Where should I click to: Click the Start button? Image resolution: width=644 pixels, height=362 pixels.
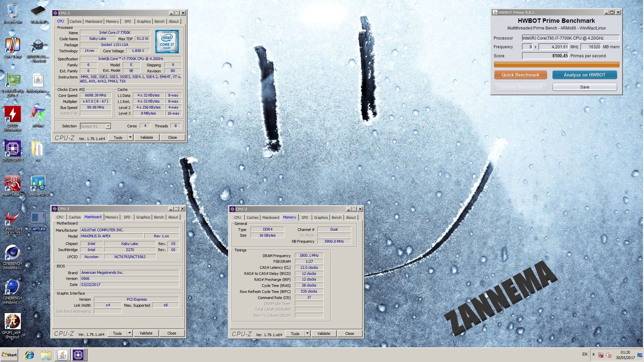(x=9, y=355)
